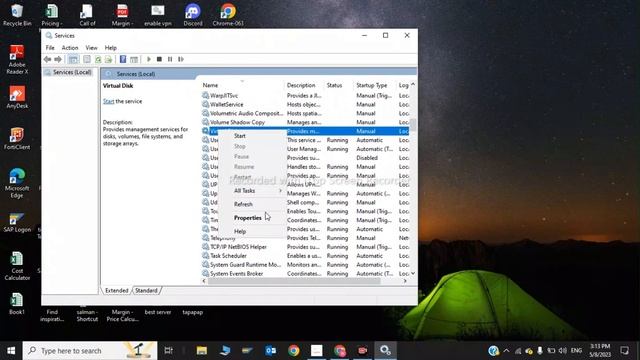The image size is (640, 360).
Task: Open FortiClient desktop icon
Action: coord(17,139)
